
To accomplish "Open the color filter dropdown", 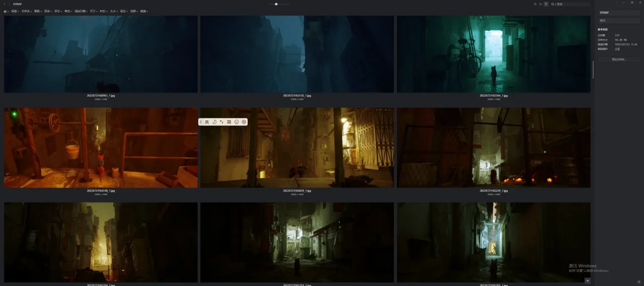I will (x=6, y=11).
